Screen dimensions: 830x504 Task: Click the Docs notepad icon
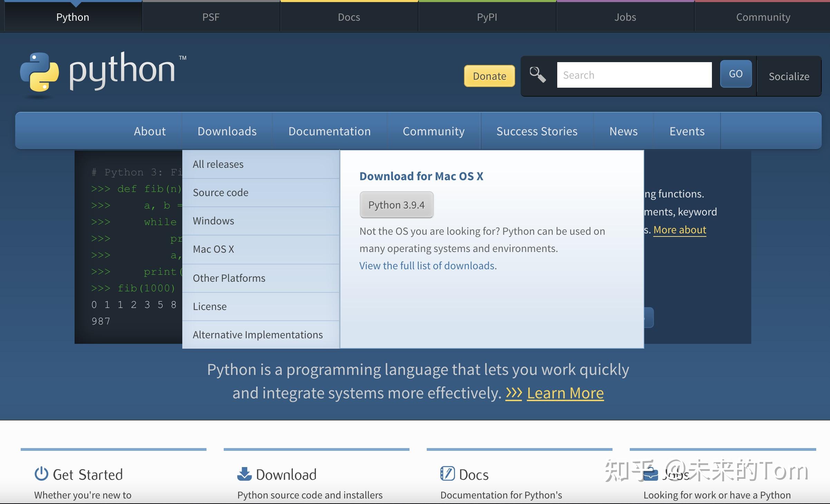click(447, 474)
